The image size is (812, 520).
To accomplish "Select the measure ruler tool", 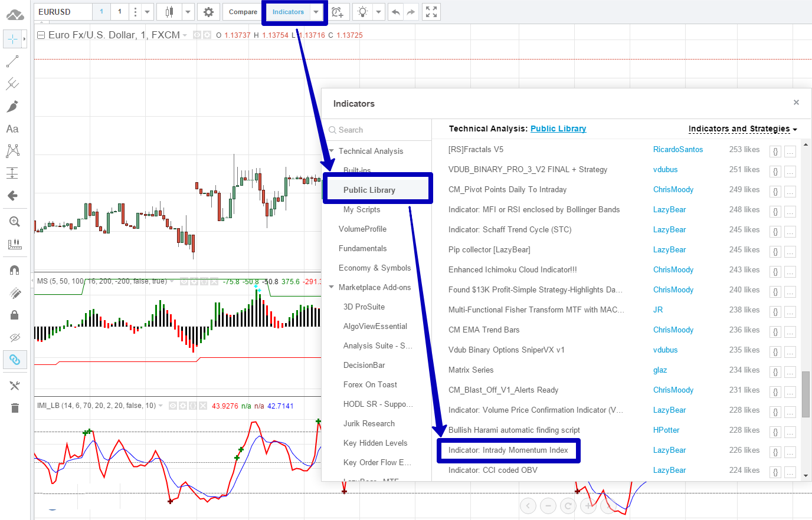I will pyautogui.click(x=15, y=244).
